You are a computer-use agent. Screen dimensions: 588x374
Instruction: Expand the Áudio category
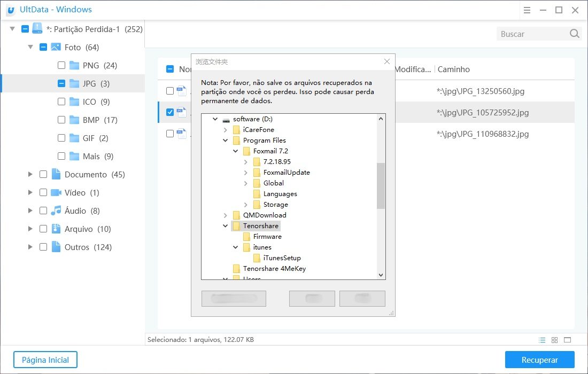coord(30,211)
